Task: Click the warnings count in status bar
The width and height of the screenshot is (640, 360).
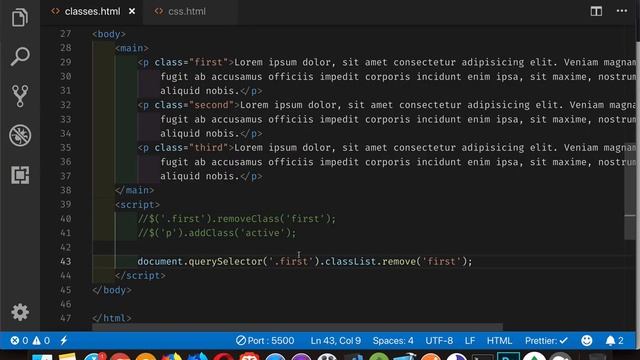Action: (41, 340)
